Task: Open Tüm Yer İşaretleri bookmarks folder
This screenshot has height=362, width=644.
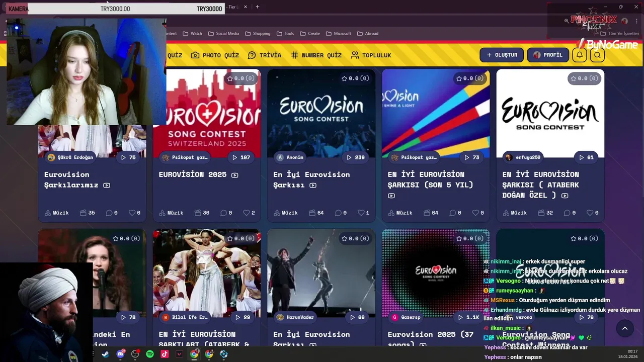Action: pyautogui.click(x=619, y=34)
